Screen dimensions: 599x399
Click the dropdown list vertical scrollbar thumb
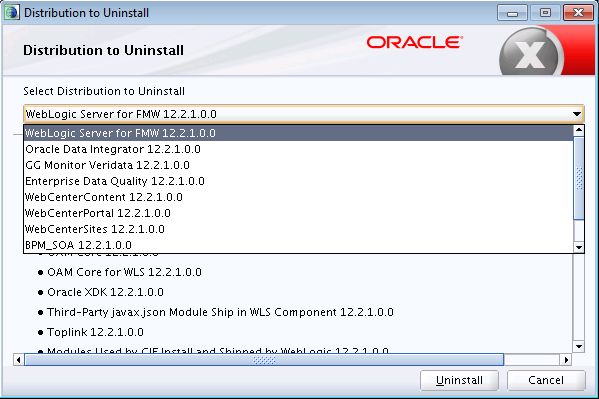tap(579, 178)
